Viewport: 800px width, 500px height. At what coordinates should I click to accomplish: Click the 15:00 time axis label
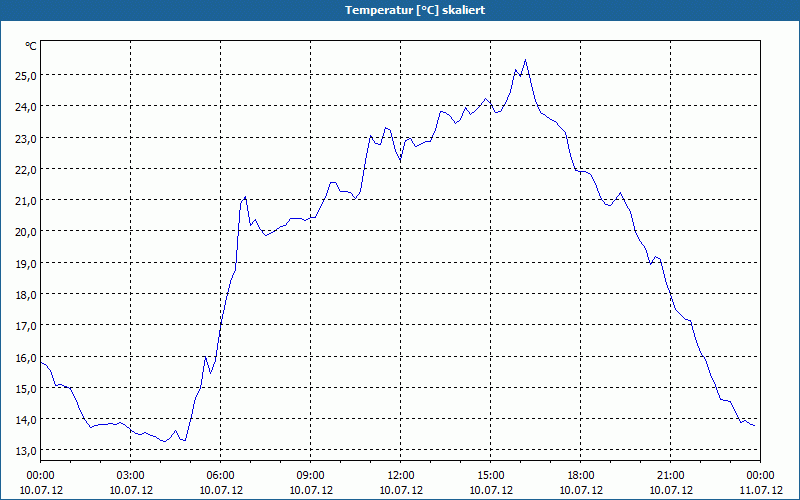(x=491, y=476)
